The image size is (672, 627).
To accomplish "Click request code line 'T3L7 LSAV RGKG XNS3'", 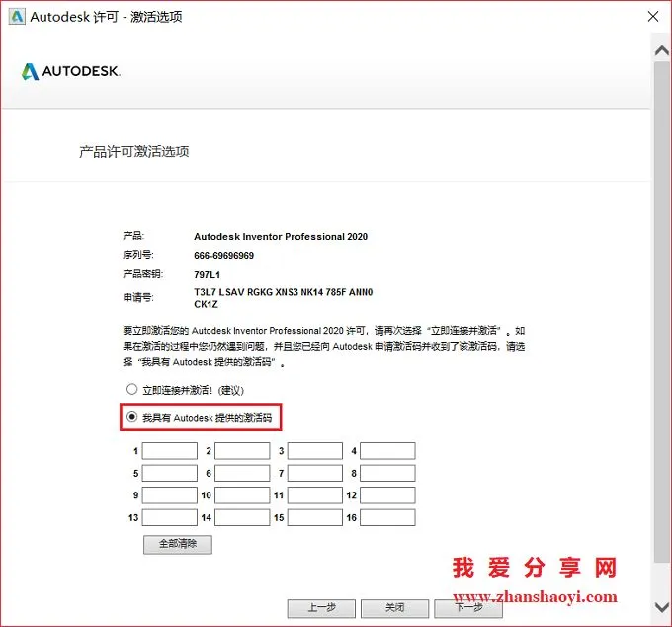I will tap(244, 292).
